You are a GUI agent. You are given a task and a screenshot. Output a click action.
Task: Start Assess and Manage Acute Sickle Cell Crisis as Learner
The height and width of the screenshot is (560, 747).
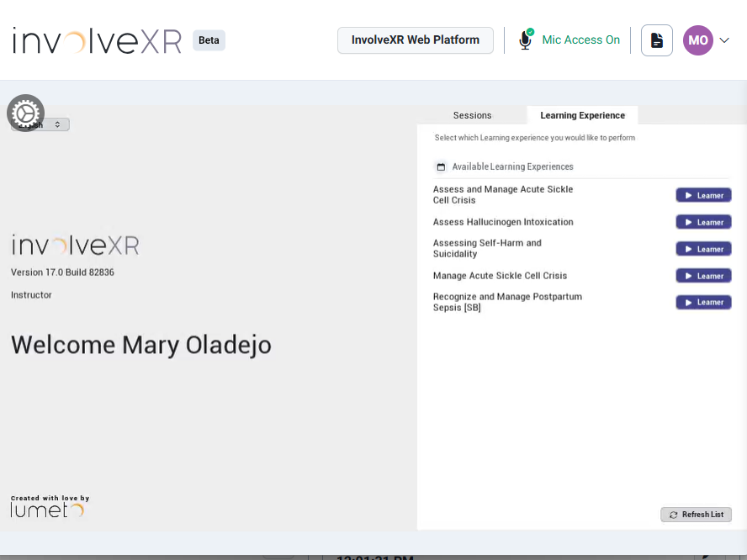coord(703,195)
